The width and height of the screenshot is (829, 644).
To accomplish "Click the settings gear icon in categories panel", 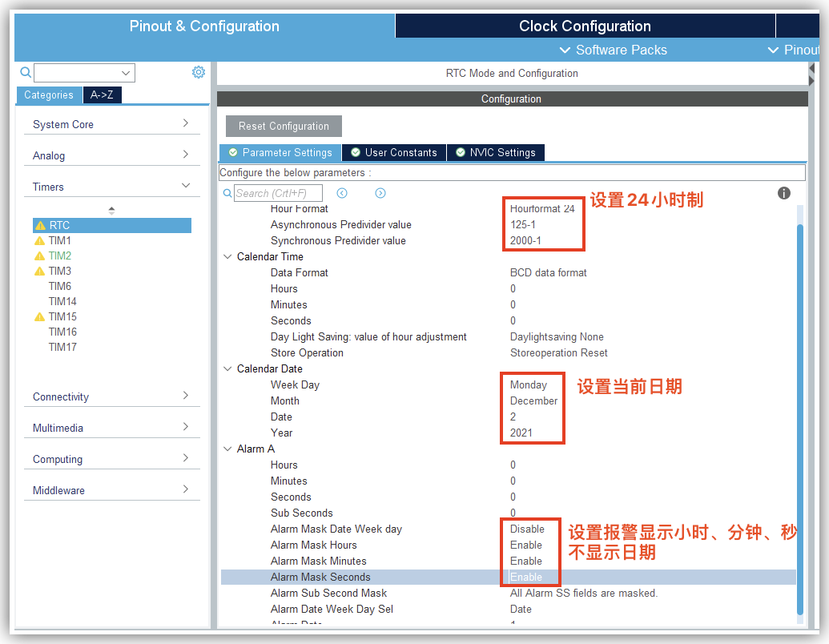I will pyautogui.click(x=199, y=73).
